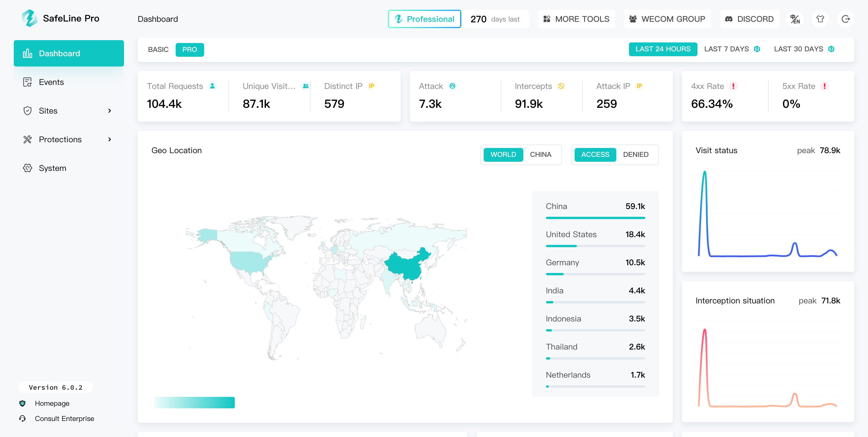Screen dimensions: 868x437
Task: Click the Consult Enterprise headset icon
Action: (x=23, y=418)
